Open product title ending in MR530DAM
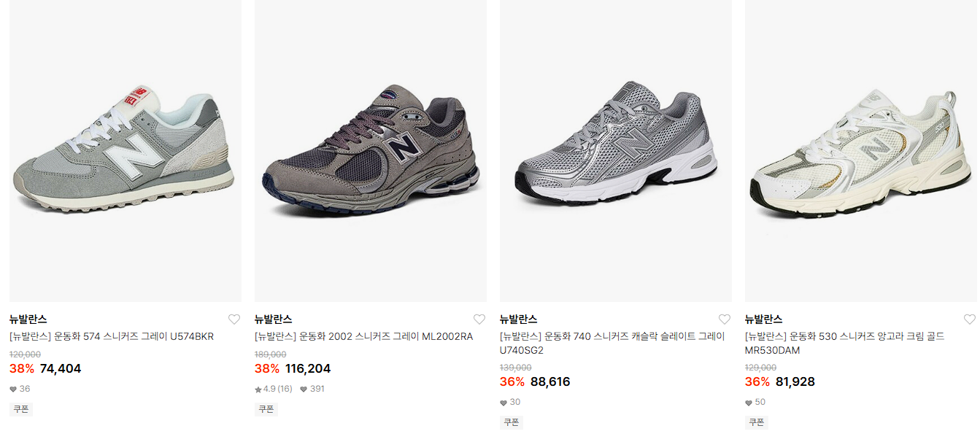This screenshot has height=434, width=980. [x=845, y=344]
